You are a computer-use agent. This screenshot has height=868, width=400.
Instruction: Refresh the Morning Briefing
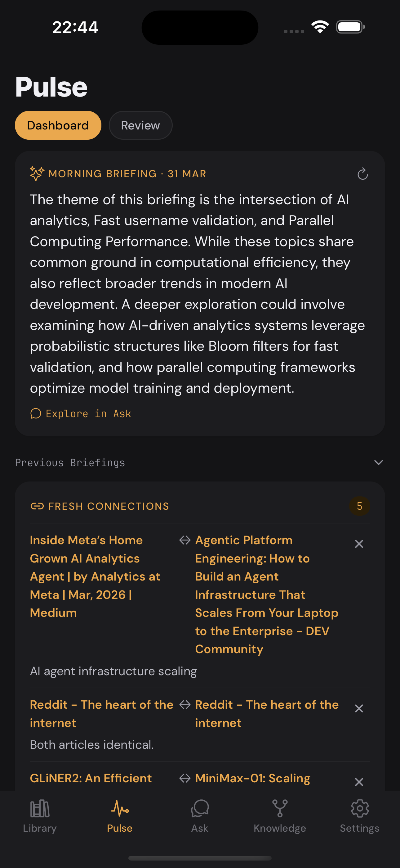point(362,174)
